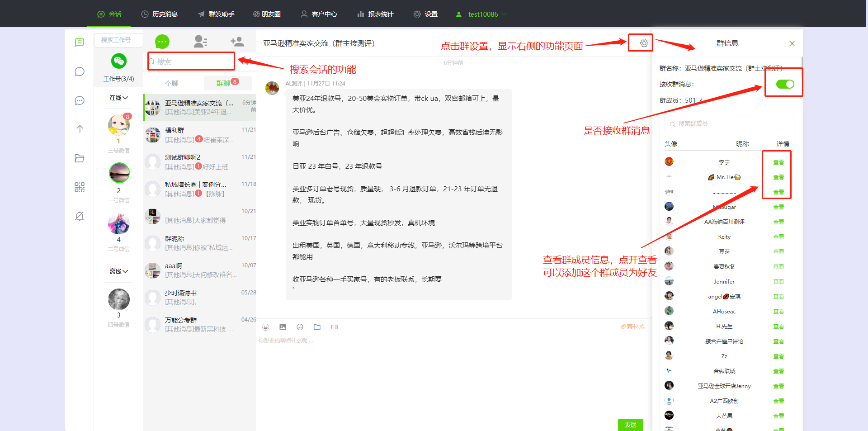The image size is (868, 431).
Task: Open the aaa啊 conversation
Action: (200, 270)
